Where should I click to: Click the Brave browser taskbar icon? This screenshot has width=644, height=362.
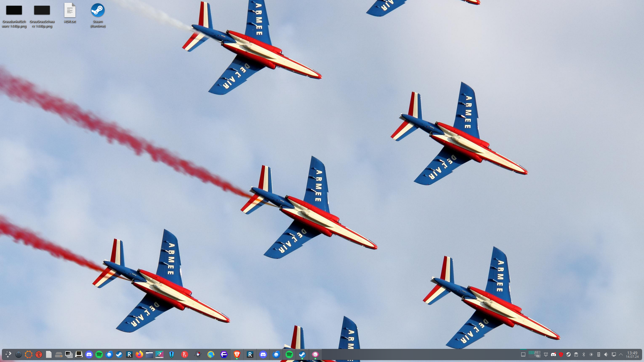(x=237, y=354)
